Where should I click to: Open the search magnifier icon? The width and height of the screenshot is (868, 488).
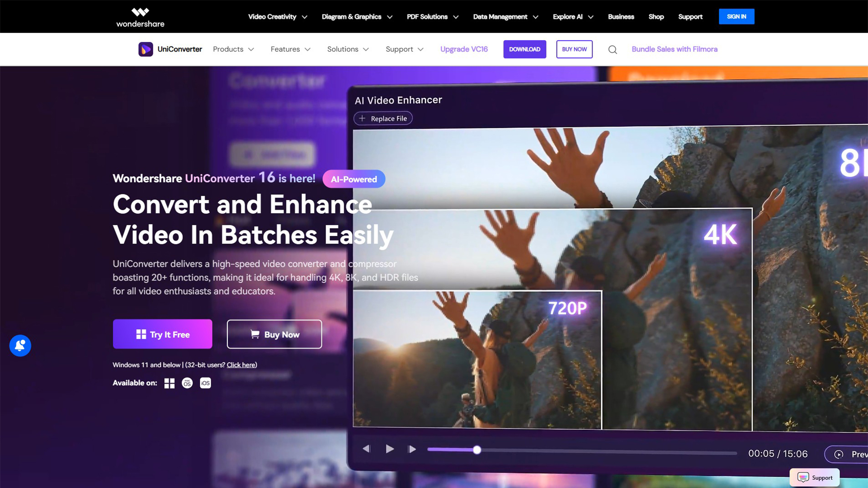(613, 50)
